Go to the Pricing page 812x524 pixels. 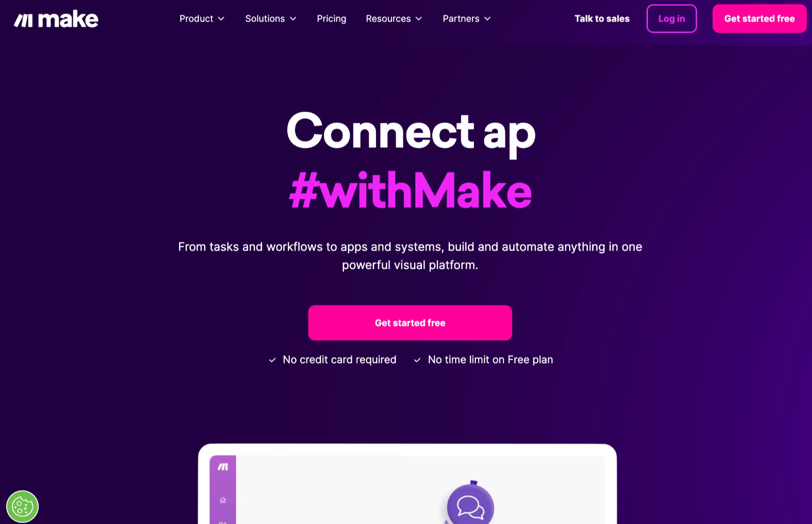331,19
